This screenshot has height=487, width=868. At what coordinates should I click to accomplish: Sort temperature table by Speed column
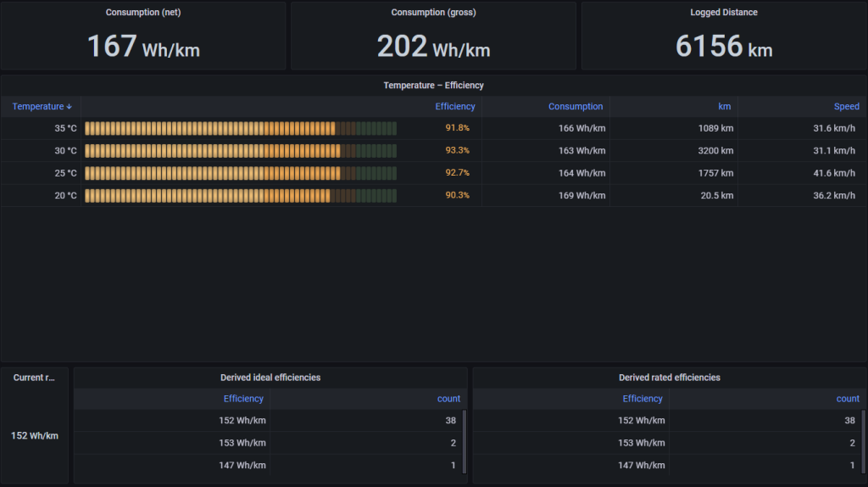tap(846, 107)
